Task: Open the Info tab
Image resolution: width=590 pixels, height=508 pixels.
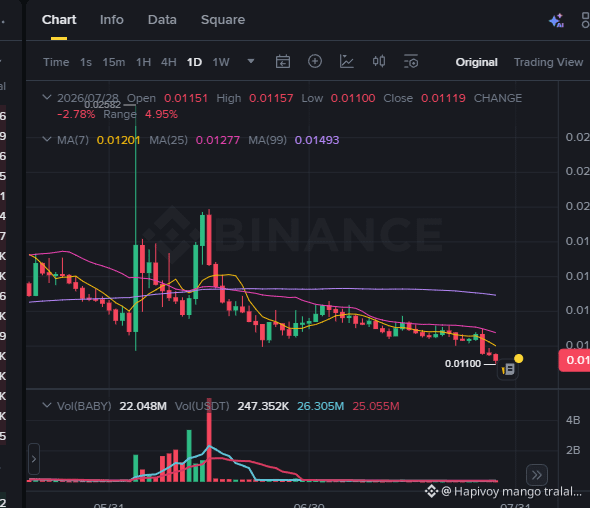Action: tap(112, 20)
